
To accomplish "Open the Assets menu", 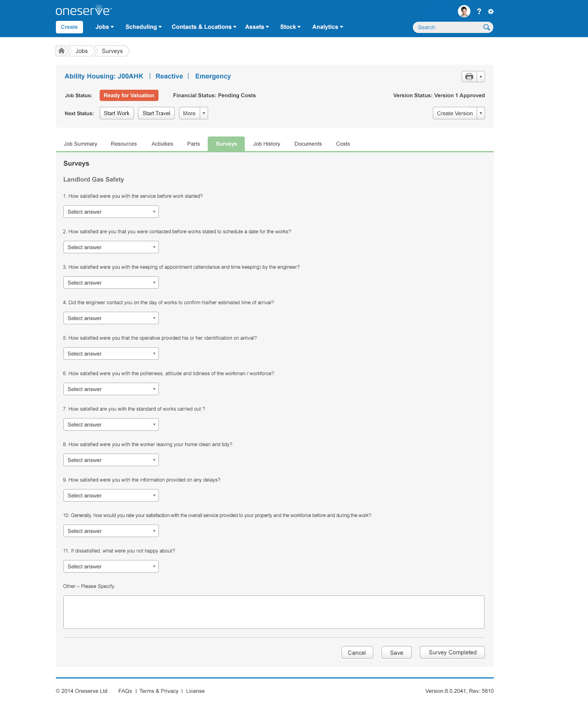I will pos(257,27).
